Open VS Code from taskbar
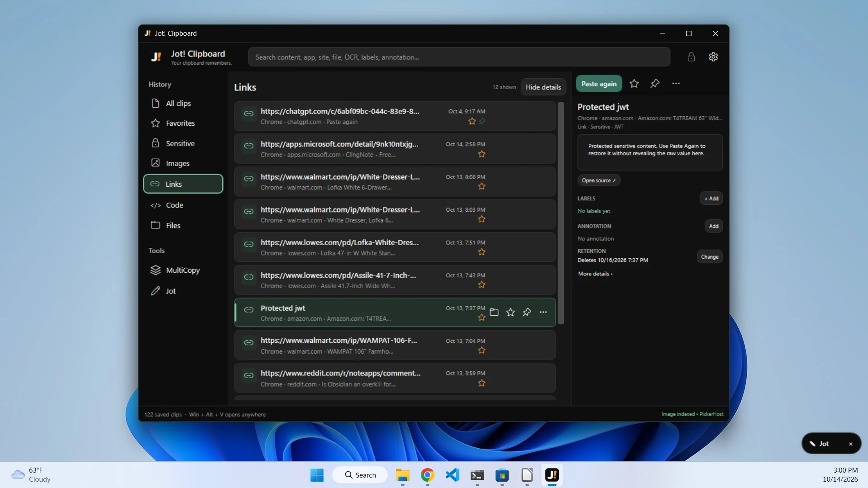The height and width of the screenshot is (488, 868). [452, 475]
